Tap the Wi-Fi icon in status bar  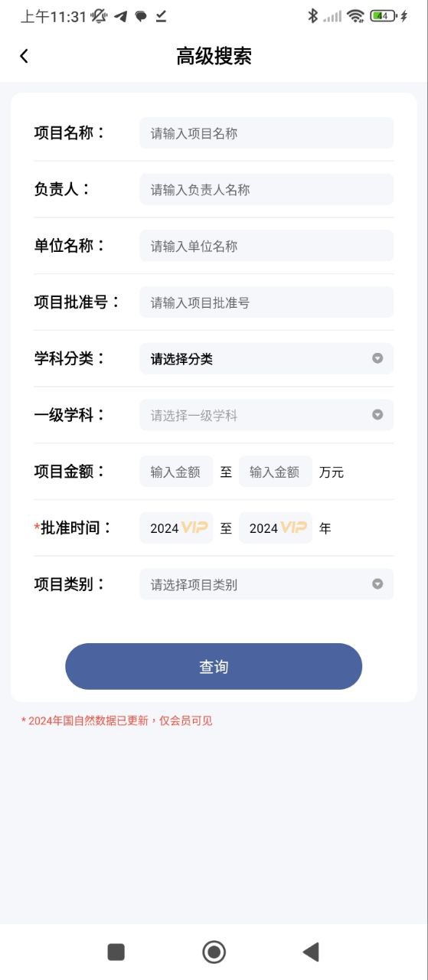coord(355,15)
